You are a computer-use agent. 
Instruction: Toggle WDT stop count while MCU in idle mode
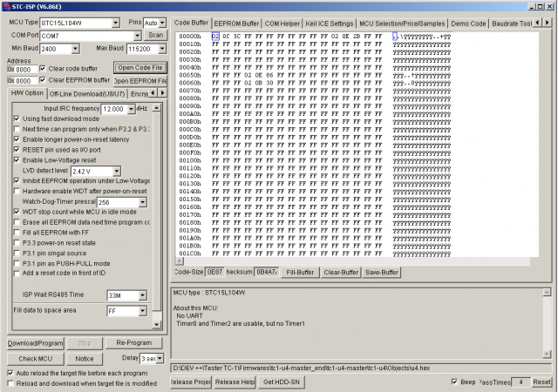(x=17, y=212)
